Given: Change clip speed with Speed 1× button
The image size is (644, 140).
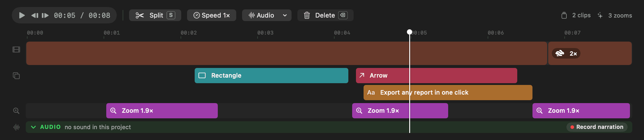Looking at the screenshot, I should point(212,15).
